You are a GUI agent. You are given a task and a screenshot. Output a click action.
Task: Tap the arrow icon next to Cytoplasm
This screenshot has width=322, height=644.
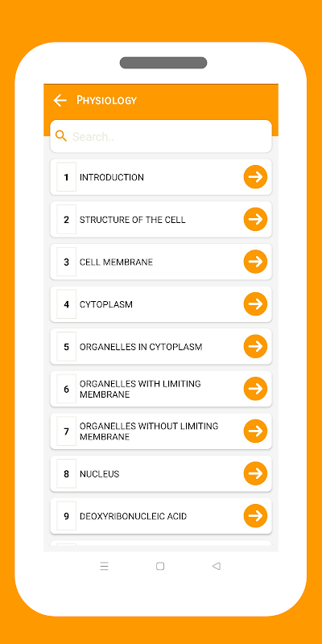[x=255, y=304]
